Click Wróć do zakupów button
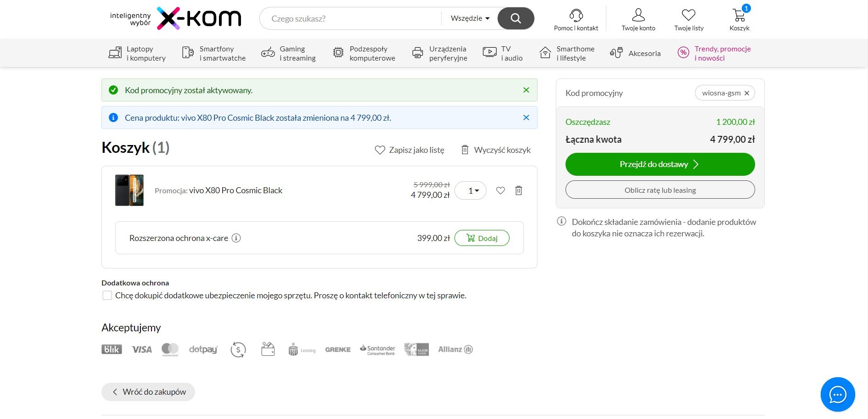The height and width of the screenshot is (419, 868). click(148, 392)
